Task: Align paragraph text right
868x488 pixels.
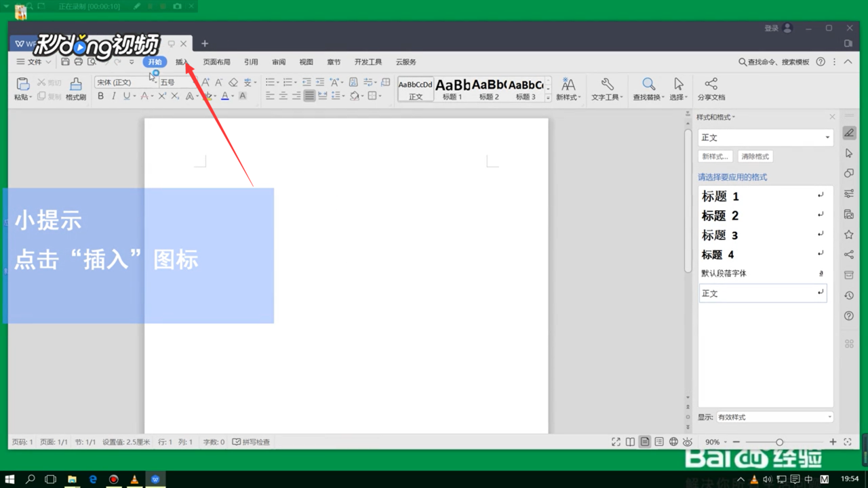Action: coord(296,96)
